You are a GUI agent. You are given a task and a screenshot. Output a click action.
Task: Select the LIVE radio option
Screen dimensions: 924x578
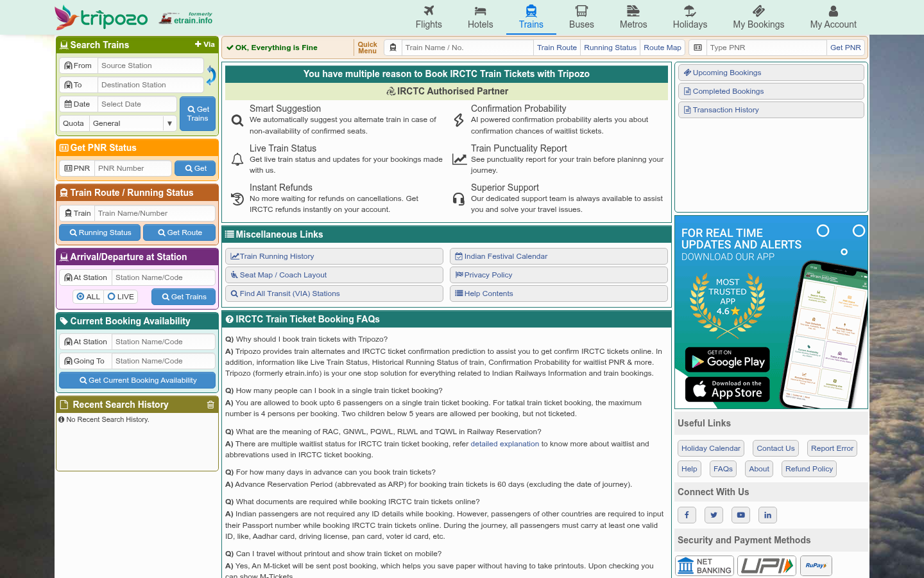click(121, 297)
